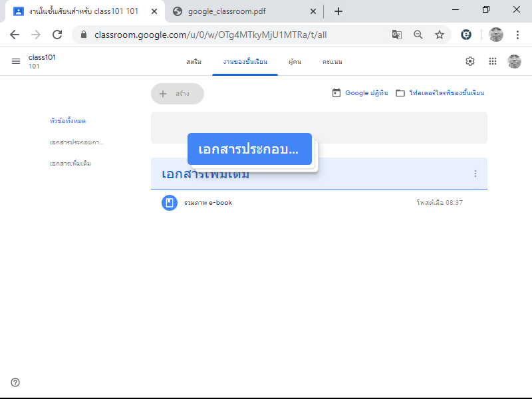
Task: Open the คะแนน tab
Action: click(332, 62)
